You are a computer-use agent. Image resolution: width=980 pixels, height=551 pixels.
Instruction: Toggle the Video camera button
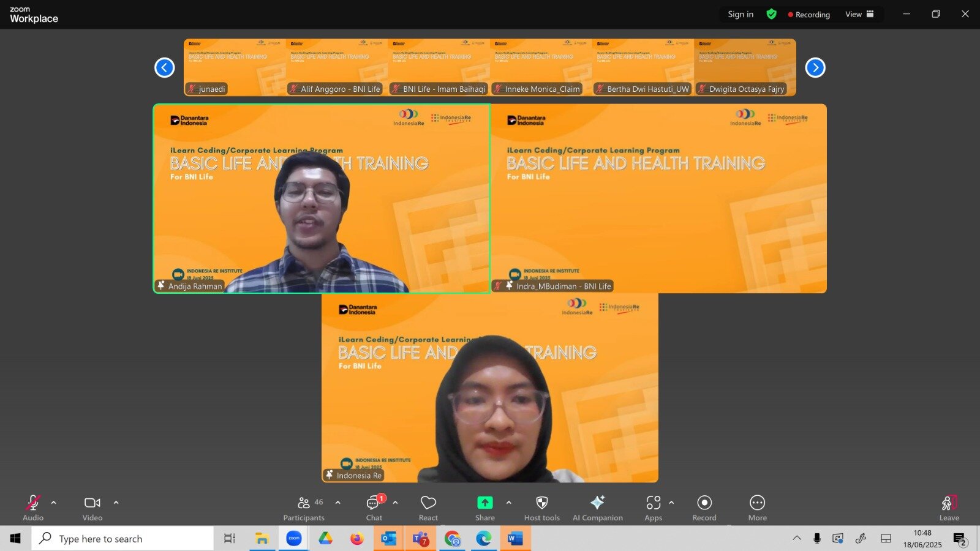(92, 508)
